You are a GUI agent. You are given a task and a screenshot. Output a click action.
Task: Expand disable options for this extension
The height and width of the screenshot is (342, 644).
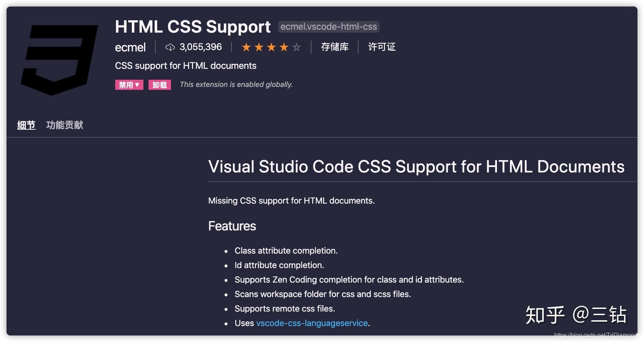click(129, 84)
